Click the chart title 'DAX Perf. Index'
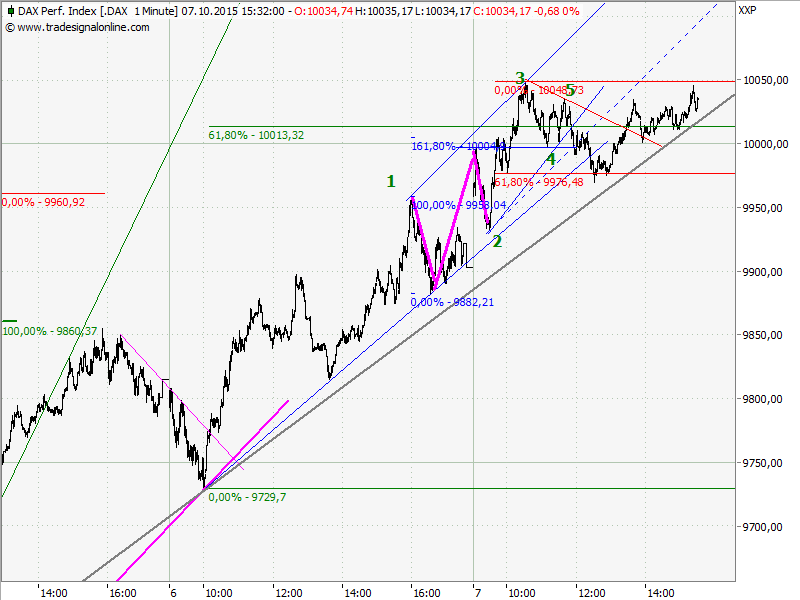The image size is (800, 600). [x=55, y=9]
